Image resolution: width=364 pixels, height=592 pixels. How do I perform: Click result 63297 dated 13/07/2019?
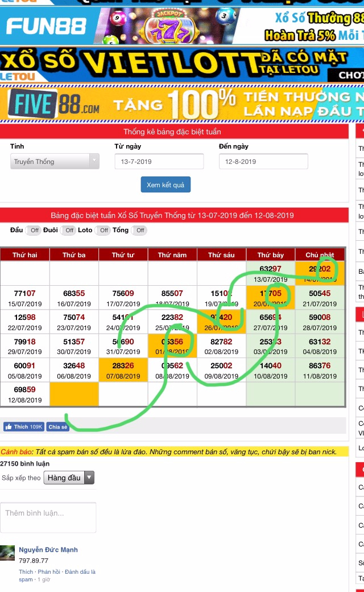pos(271,269)
